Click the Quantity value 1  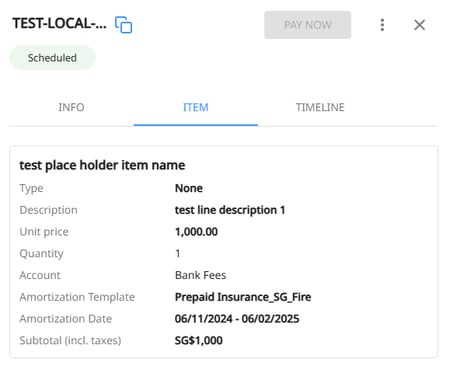[x=178, y=253]
